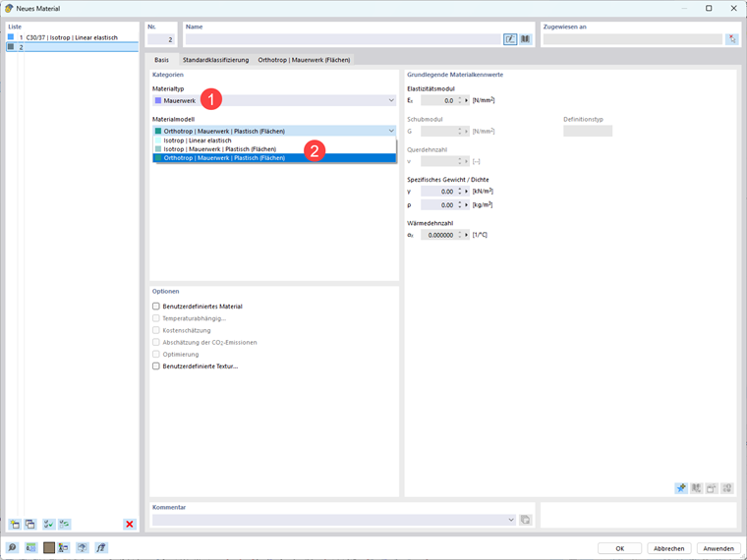Switch to the Basis tab

tap(161, 60)
